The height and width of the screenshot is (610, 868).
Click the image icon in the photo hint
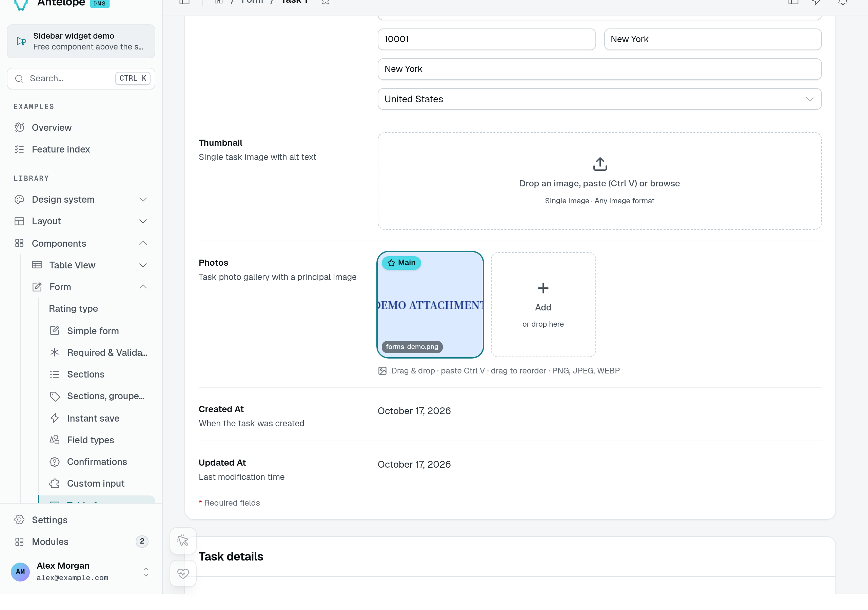382,371
